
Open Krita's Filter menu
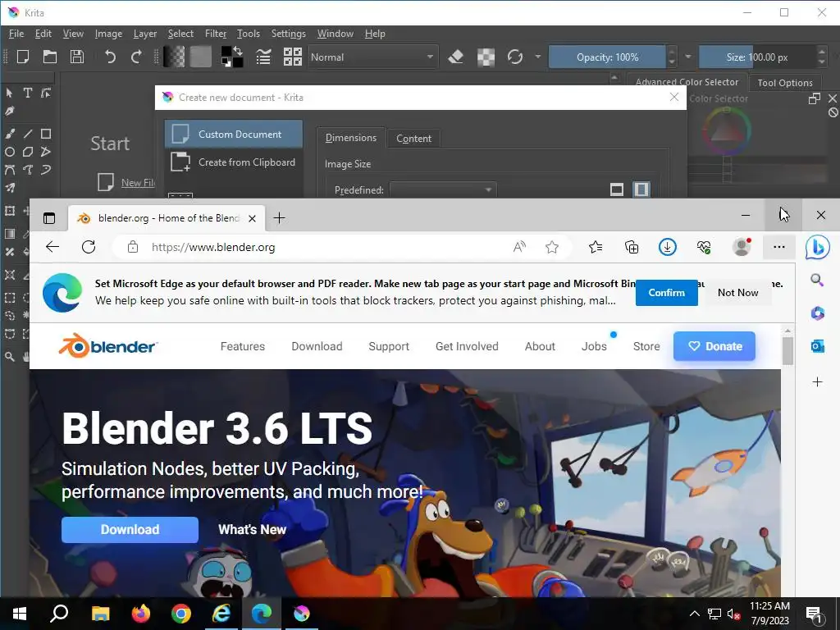[216, 33]
